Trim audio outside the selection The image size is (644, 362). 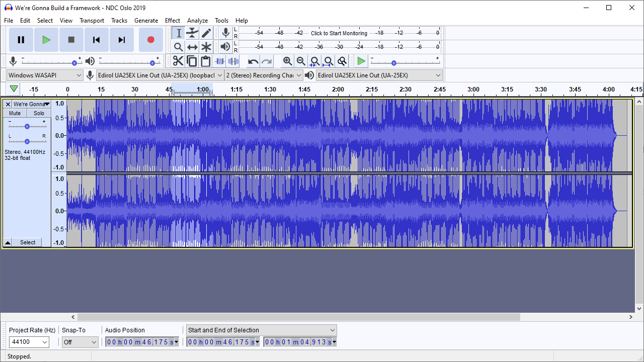pos(219,61)
